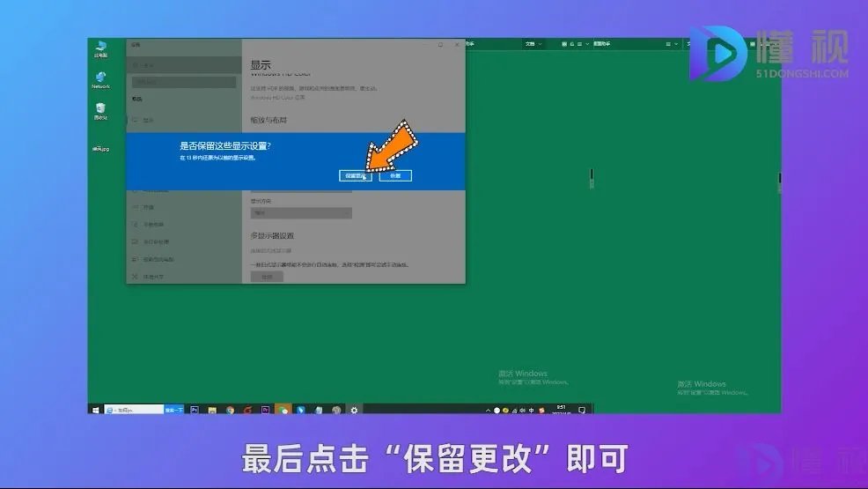Select the 回收站 recycle bin icon
The height and width of the screenshot is (489, 868).
click(x=100, y=111)
